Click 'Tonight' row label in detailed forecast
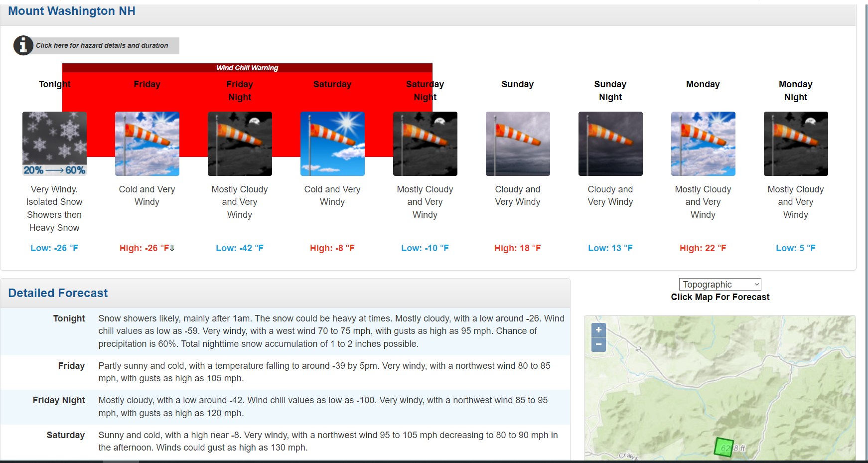This screenshot has height=463, width=868. point(69,318)
